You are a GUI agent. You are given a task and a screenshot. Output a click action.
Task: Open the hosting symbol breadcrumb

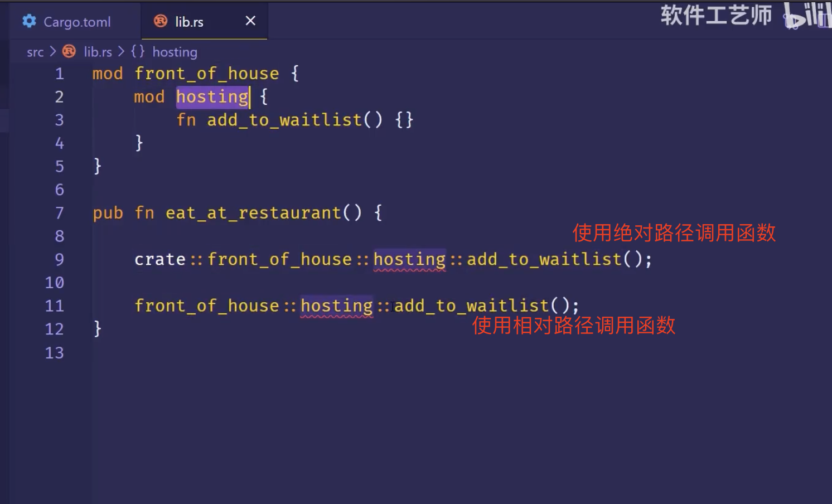coord(175,52)
